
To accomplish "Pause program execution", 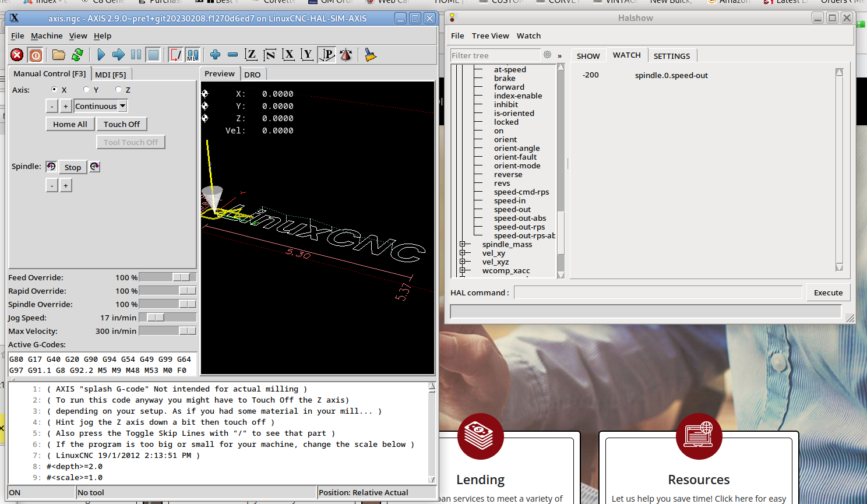I will tap(136, 55).
